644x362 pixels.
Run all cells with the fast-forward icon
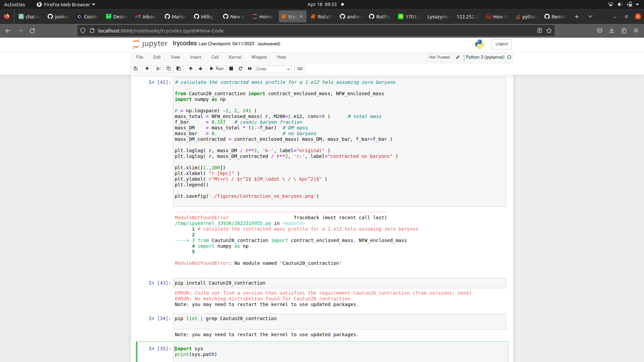(250, 69)
